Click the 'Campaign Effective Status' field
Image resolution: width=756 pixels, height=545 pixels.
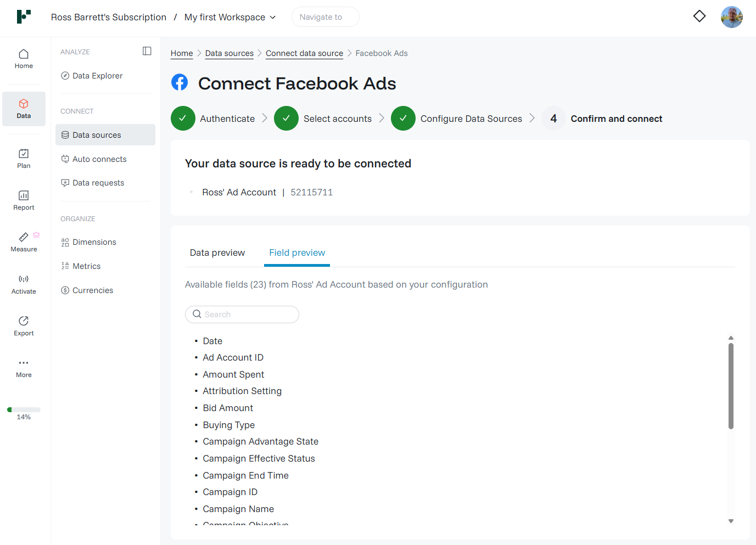coord(259,458)
